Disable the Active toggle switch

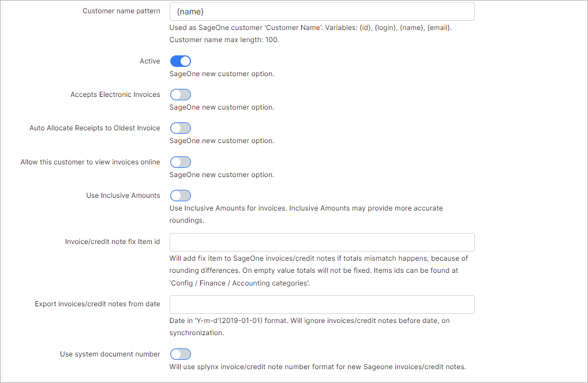[x=180, y=61]
